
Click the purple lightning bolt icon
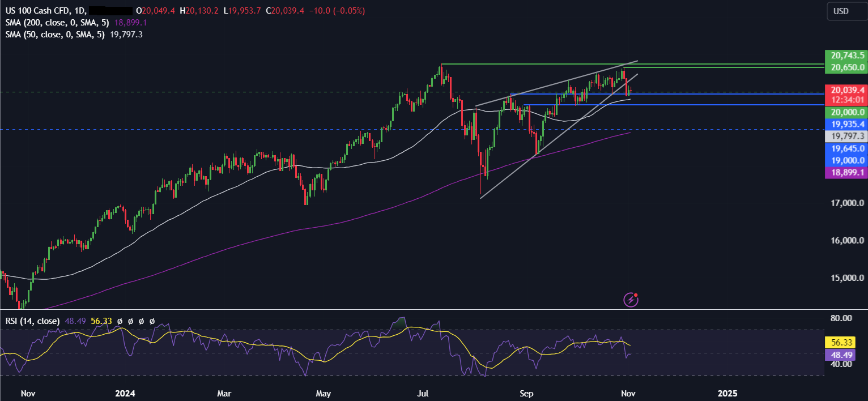[x=631, y=299]
